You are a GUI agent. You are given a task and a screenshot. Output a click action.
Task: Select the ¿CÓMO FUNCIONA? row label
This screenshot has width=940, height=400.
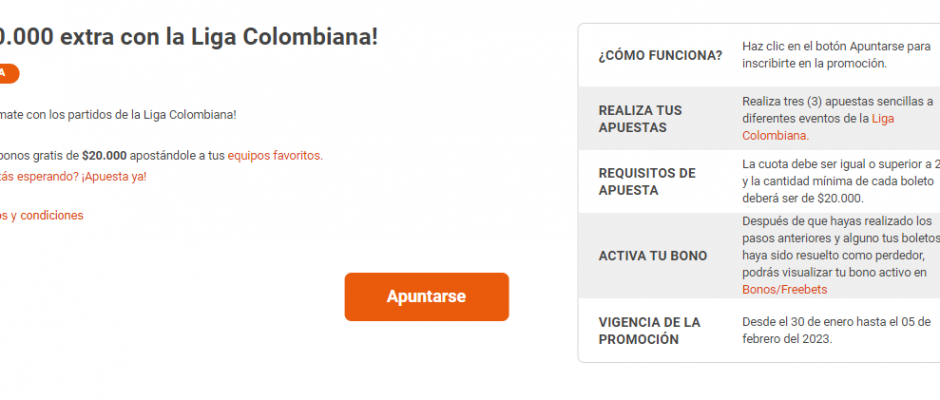click(660, 55)
